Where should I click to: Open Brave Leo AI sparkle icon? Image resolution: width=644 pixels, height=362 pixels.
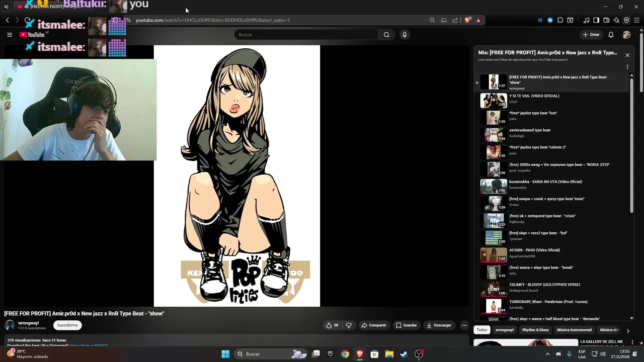(616, 20)
